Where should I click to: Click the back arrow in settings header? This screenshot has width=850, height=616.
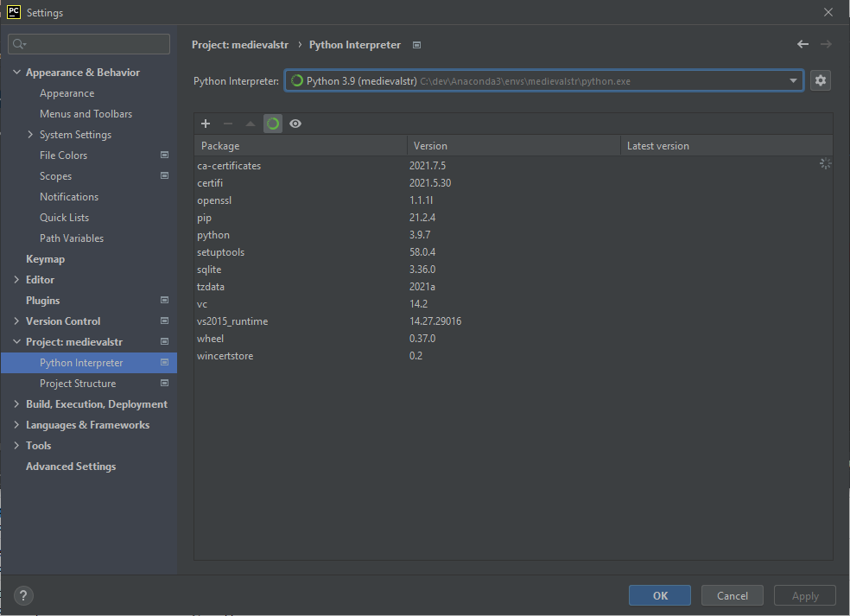coord(802,44)
